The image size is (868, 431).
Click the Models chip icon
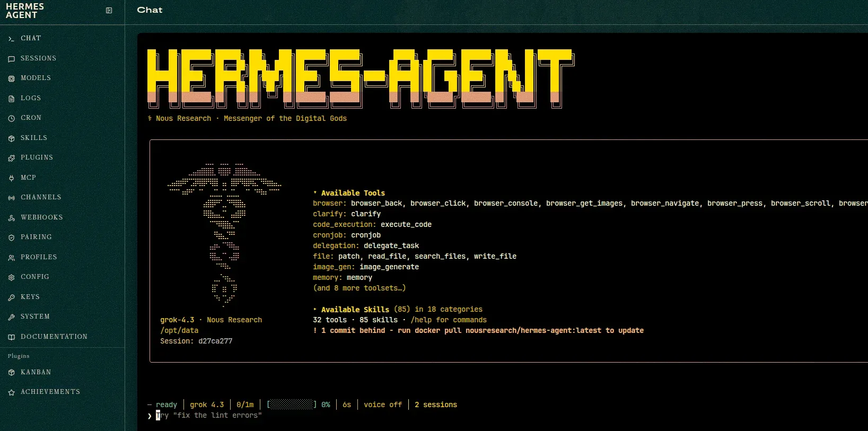coord(11,78)
